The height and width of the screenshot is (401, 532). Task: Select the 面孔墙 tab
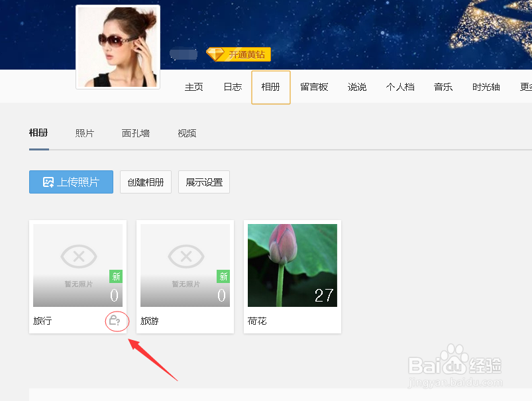135,133
